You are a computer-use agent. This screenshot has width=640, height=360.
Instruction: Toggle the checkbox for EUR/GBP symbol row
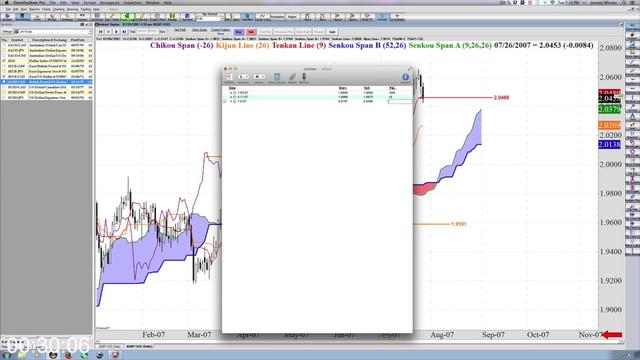click(4, 66)
